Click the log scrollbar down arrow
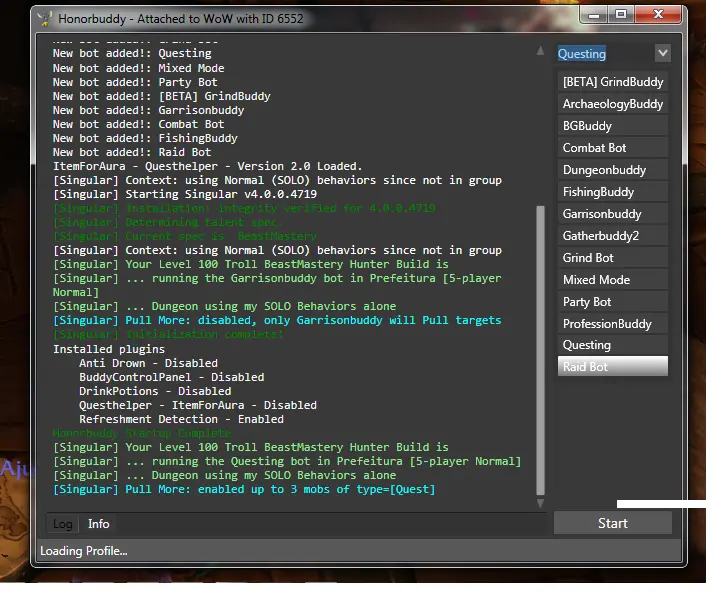This screenshot has height=596, width=715. click(540, 503)
